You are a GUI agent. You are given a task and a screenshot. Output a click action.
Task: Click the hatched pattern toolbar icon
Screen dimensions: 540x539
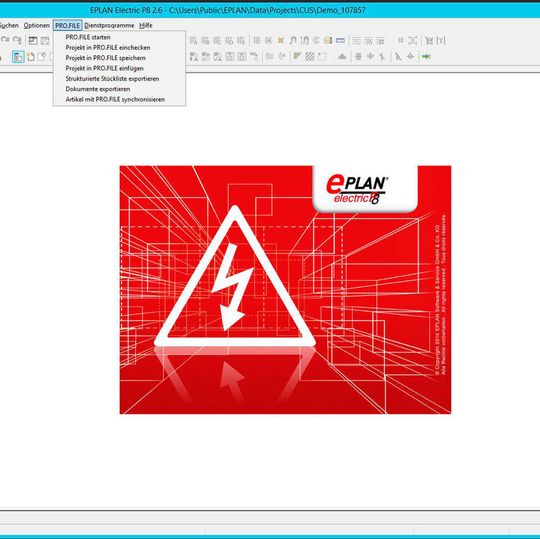(310, 56)
